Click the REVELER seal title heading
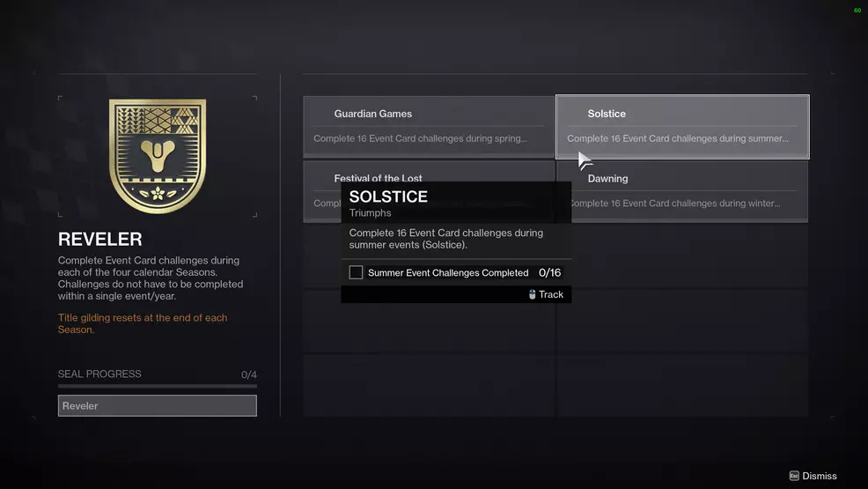The image size is (868, 489). tap(99, 240)
